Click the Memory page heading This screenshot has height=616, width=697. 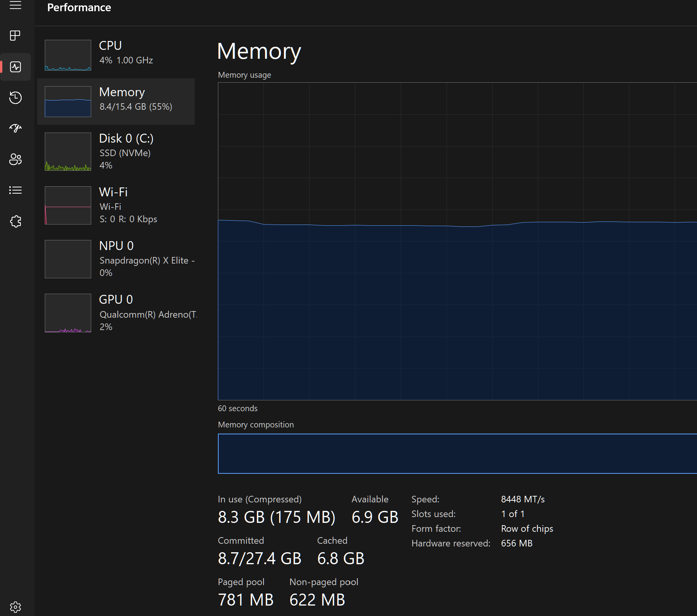(259, 51)
